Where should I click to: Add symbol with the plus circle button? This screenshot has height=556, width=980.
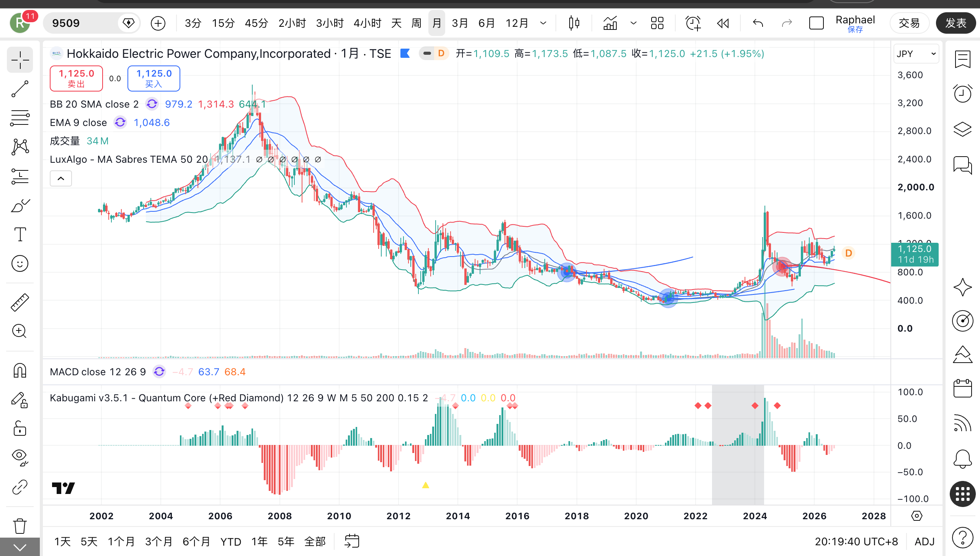pyautogui.click(x=158, y=23)
